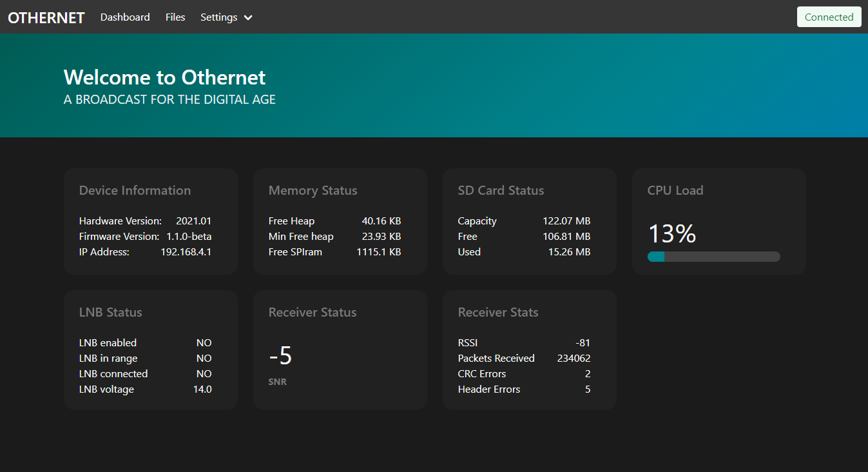The height and width of the screenshot is (472, 868).
Task: Click the Welcome to Othernet heading
Action: coord(164,77)
